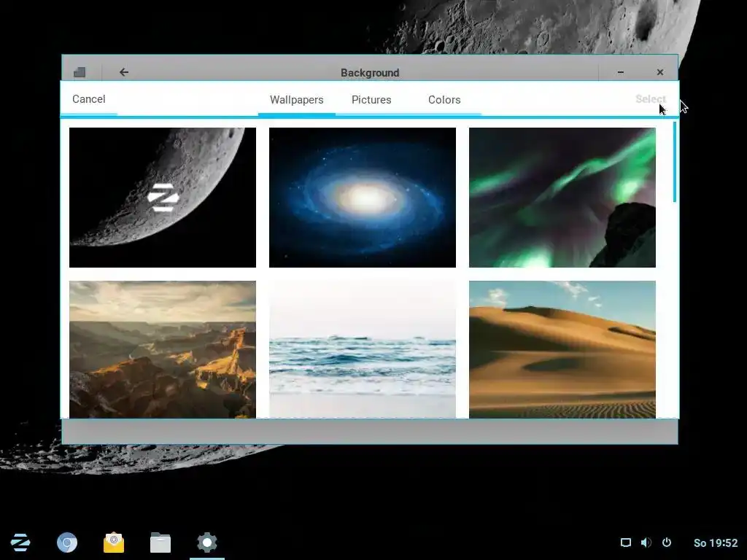Image resolution: width=747 pixels, height=560 pixels.
Task: Choose the green aurora wallpaper
Action: click(x=562, y=198)
